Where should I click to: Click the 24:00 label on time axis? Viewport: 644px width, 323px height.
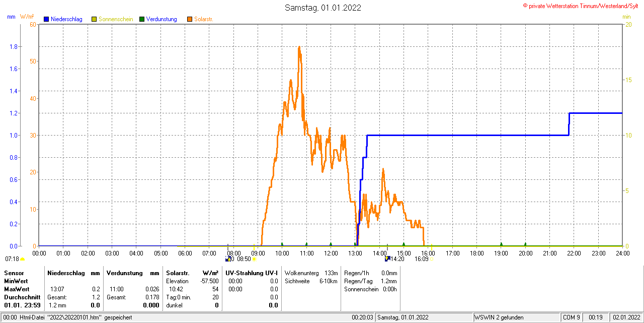(x=622, y=253)
